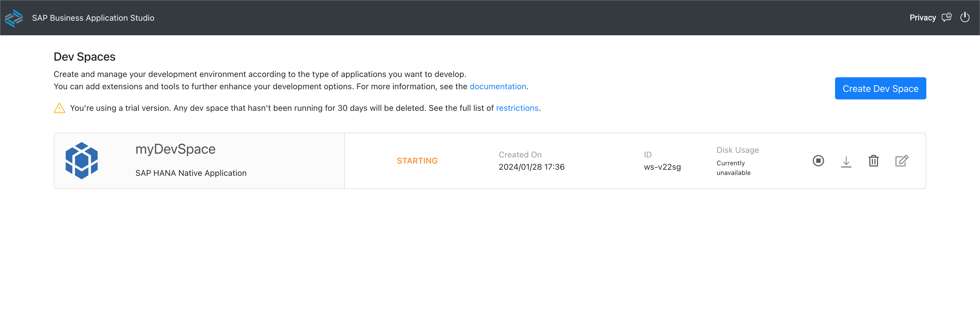The image size is (980, 326).
Task: Click the blue hexagon dev space icon
Action: point(81,161)
